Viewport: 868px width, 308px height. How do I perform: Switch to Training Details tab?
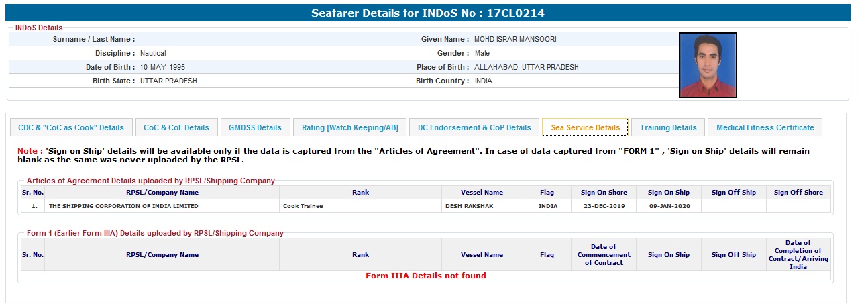[x=668, y=127]
